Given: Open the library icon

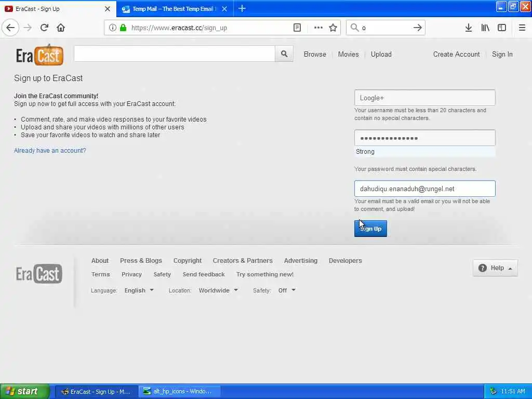Looking at the screenshot, I should [x=485, y=28].
